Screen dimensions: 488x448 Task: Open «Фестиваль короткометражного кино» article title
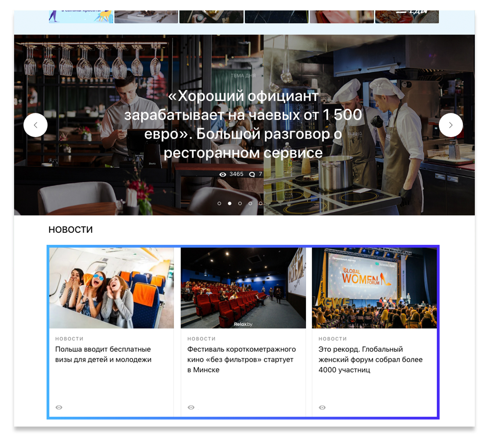241,359
